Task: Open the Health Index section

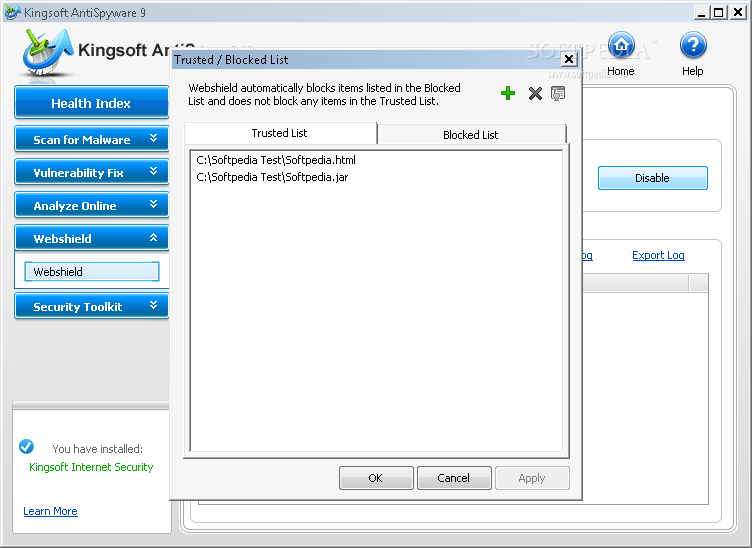Action: [91, 103]
